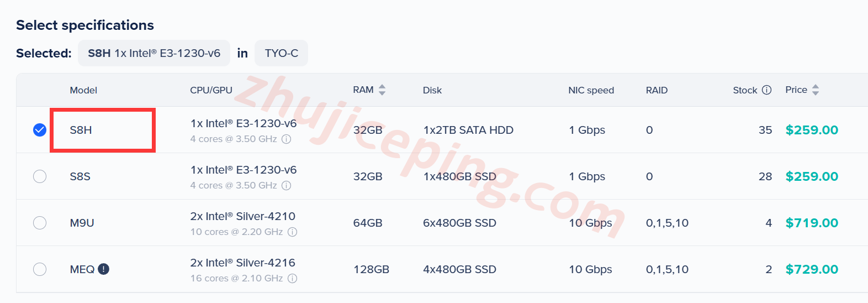868x303 pixels.
Task: Click the Price column header
Action: [796, 90]
